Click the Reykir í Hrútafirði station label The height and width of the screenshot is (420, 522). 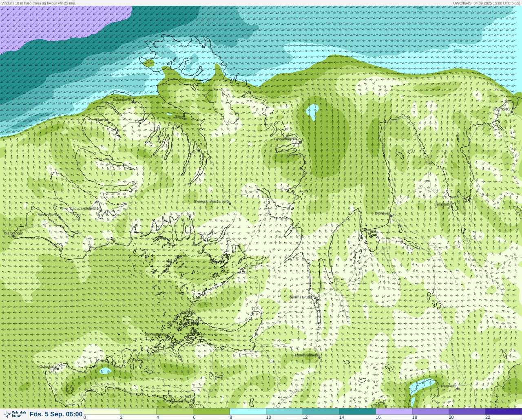point(302,297)
